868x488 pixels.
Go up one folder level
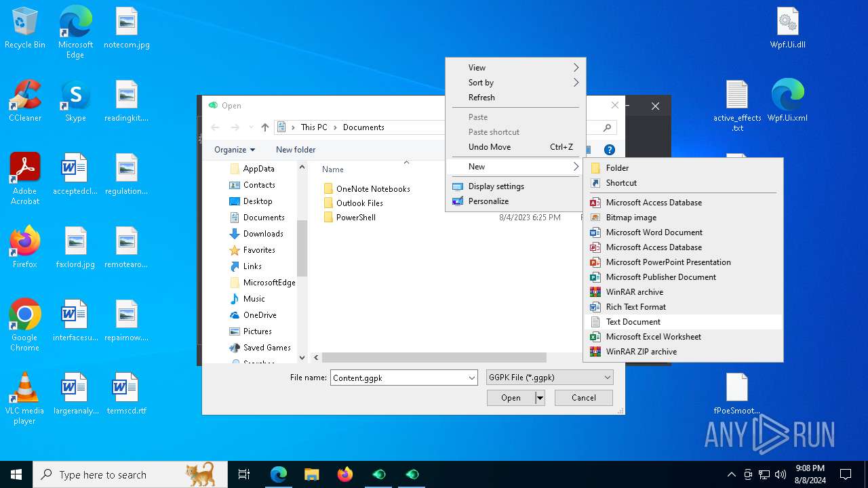(265, 127)
